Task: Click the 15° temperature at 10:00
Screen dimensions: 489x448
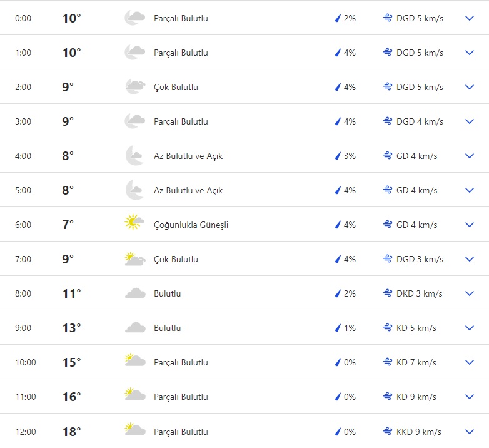Action: 71,362
